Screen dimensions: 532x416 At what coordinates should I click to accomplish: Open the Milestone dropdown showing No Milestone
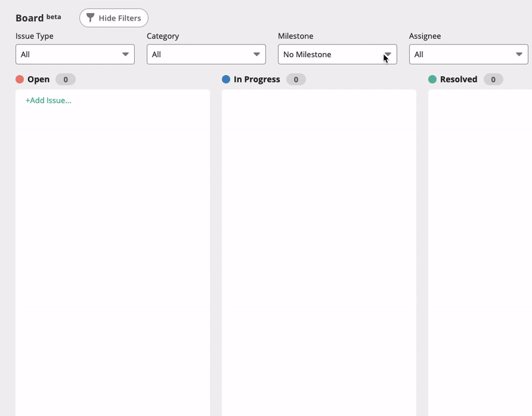337,54
